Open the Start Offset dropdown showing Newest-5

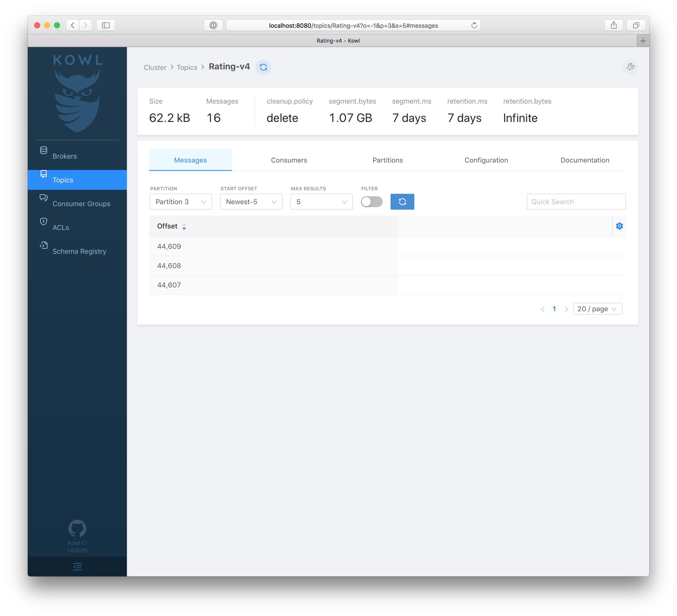point(251,201)
